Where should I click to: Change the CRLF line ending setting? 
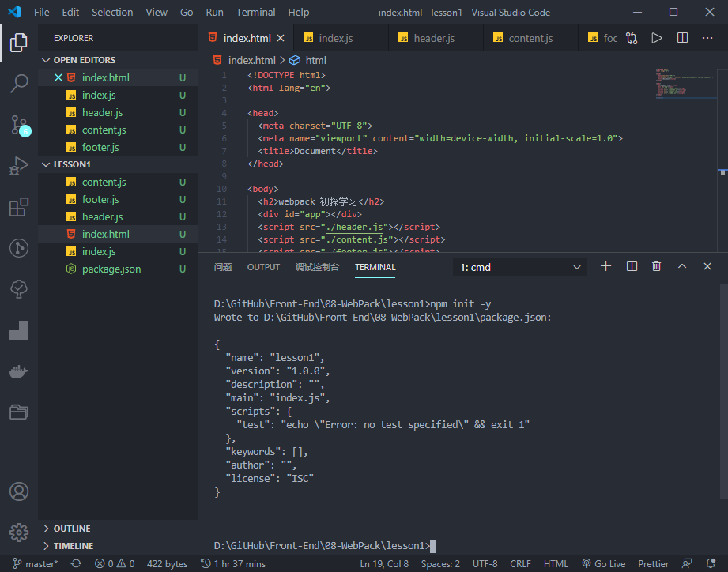520,563
